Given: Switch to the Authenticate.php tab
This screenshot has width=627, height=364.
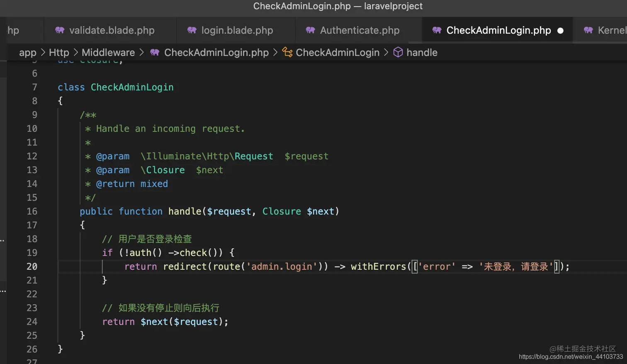Looking at the screenshot, I should pyautogui.click(x=359, y=30).
